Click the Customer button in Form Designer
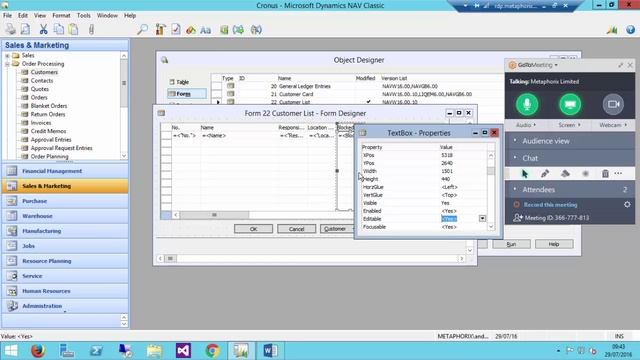The height and width of the screenshot is (360, 640). click(x=336, y=229)
